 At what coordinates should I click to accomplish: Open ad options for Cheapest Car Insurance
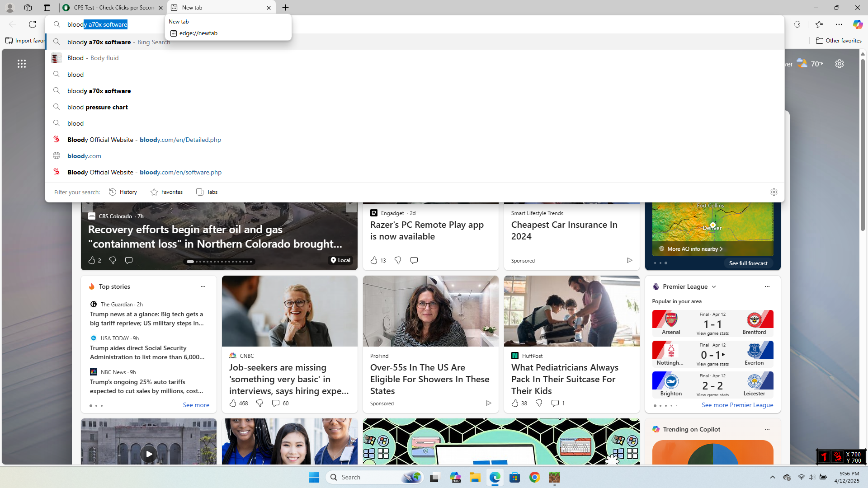point(629,260)
